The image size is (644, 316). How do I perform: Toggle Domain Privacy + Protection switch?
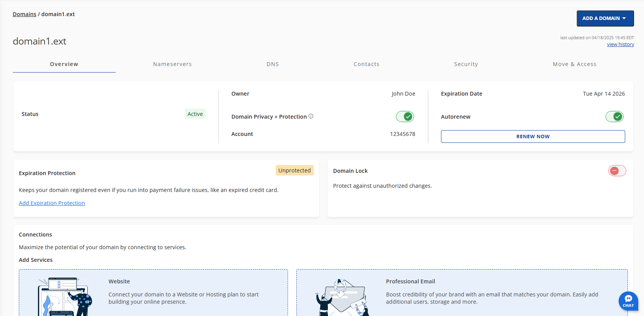[405, 116]
